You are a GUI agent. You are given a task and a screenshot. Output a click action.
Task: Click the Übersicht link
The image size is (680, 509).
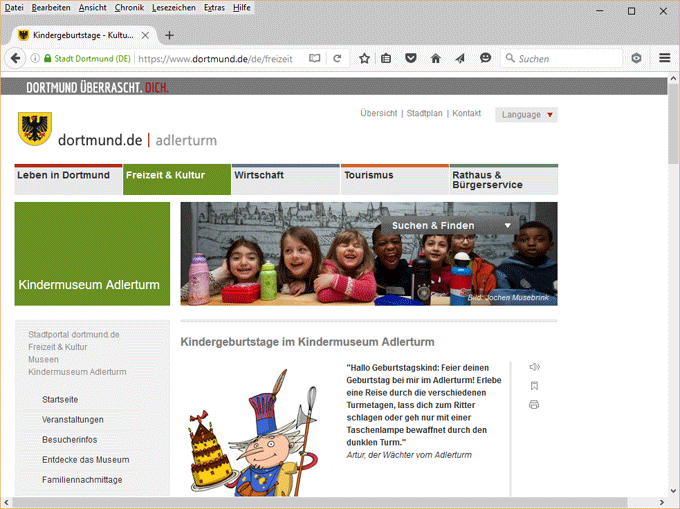pyautogui.click(x=379, y=113)
